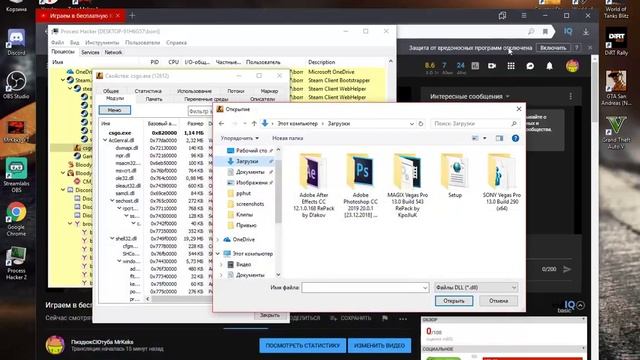Open the Adobe Photoshop CC 2019 folder
Image resolution: width=640 pixels, height=360 pixels.
click(x=361, y=186)
